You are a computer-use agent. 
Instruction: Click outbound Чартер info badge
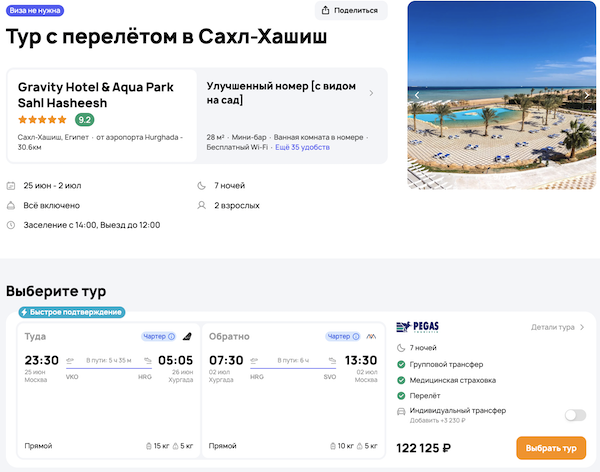pyautogui.click(x=159, y=336)
